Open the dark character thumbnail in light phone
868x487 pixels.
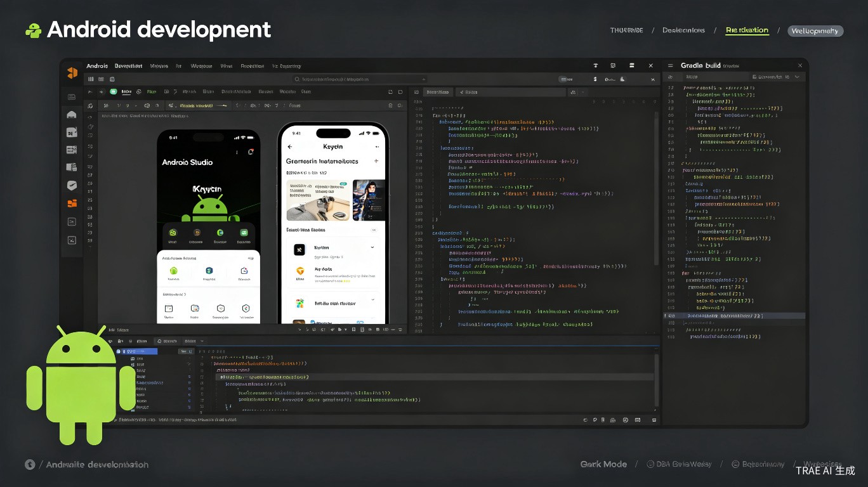point(369,200)
